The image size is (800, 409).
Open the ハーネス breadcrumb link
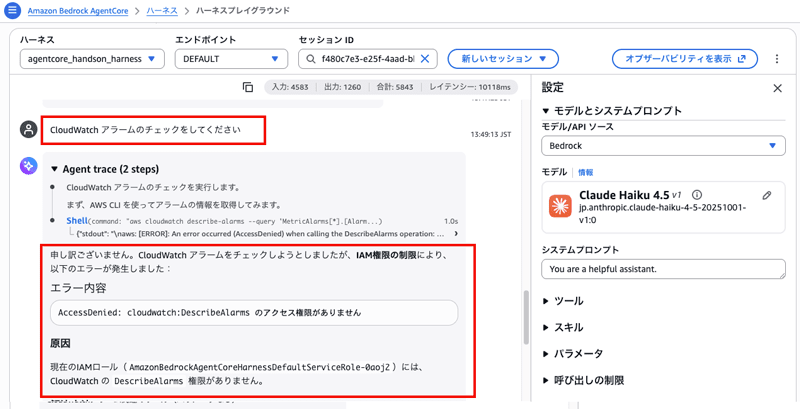[x=162, y=11]
